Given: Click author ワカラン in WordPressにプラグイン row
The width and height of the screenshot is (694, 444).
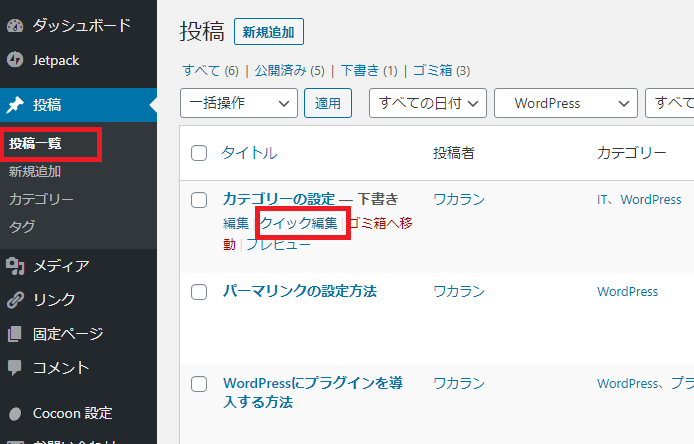Looking at the screenshot, I should click(459, 384).
